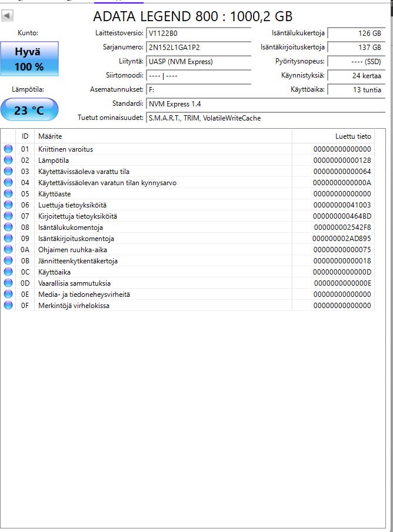393x532 pixels.
Task: Click the status orb for Vaarallisia sammutuksia
Action: coord(8,283)
